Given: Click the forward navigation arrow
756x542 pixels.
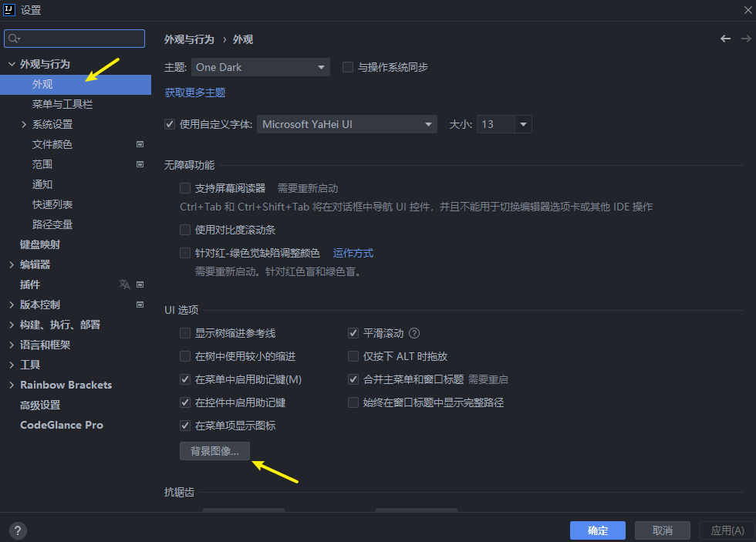Looking at the screenshot, I should tap(746, 39).
